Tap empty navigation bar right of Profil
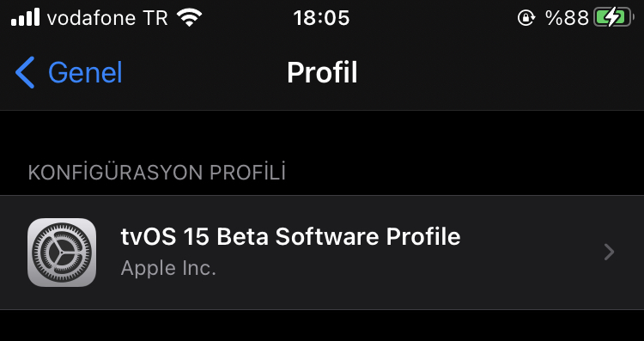Image resolution: width=644 pixels, height=341 pixels. point(493,73)
